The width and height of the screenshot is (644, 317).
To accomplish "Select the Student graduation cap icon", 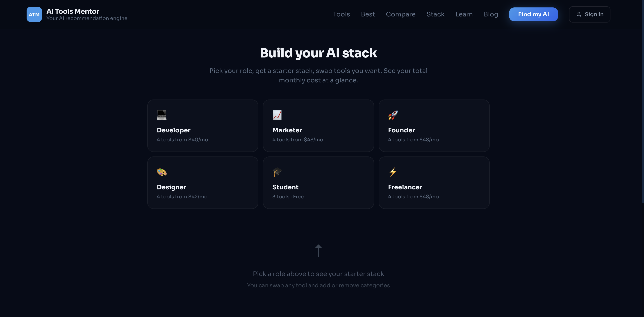I will (277, 172).
